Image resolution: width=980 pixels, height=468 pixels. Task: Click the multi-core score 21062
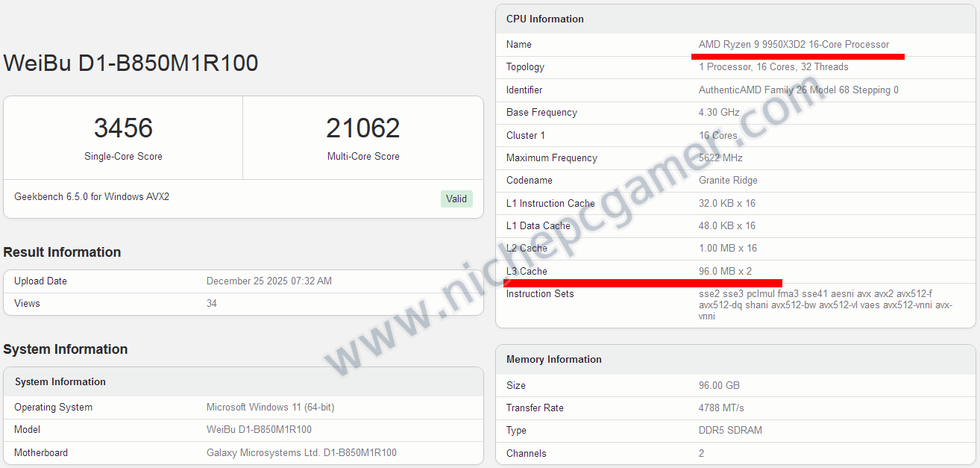pos(362,128)
